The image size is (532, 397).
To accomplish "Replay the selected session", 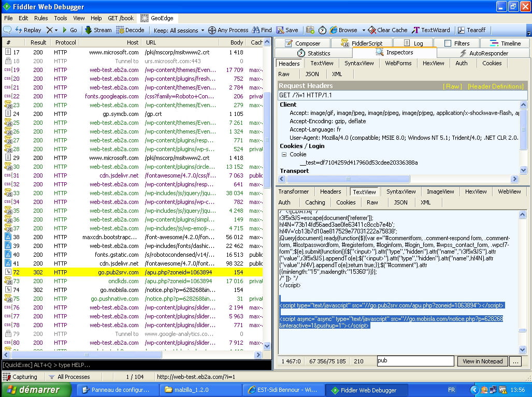I will (x=28, y=30).
